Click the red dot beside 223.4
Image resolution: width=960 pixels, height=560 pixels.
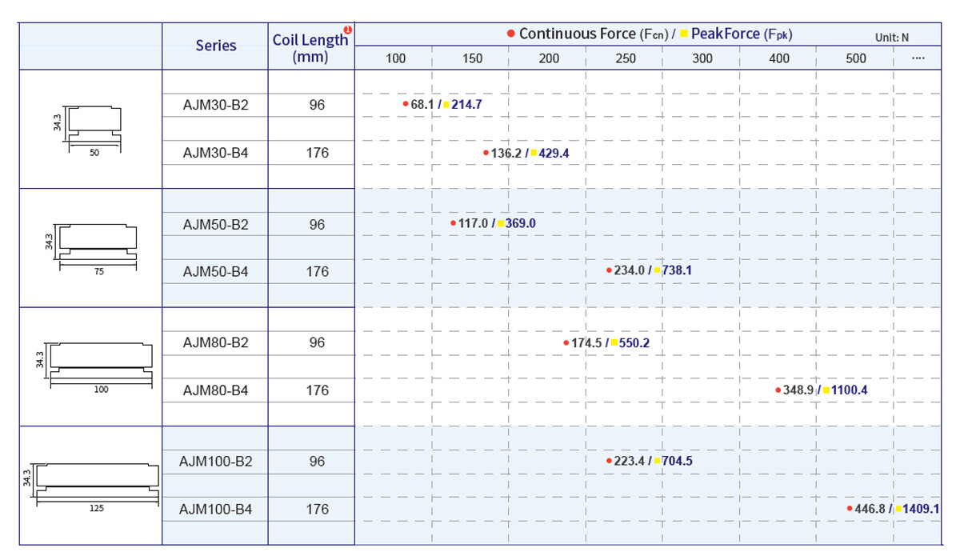click(x=609, y=462)
